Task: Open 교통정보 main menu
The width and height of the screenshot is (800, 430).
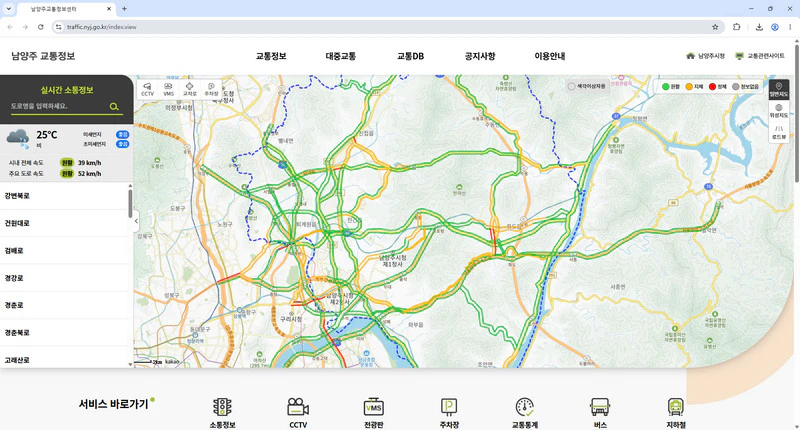Action: tap(271, 56)
